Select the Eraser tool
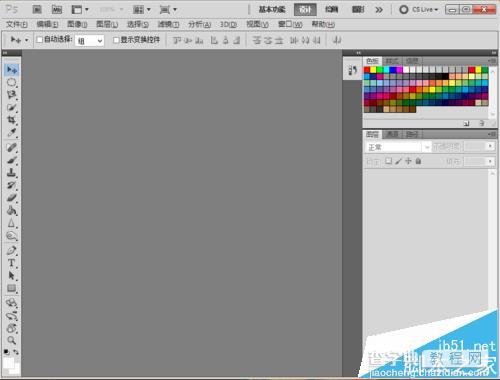 coord(12,198)
